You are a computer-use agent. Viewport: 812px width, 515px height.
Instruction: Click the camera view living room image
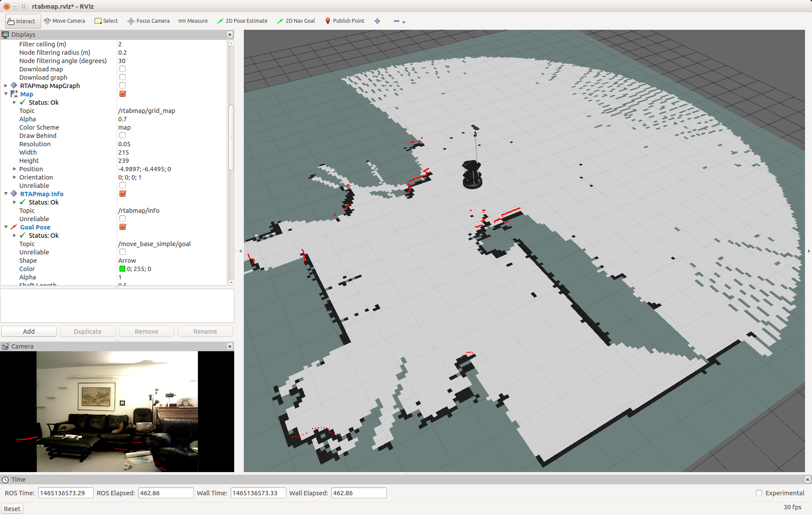point(117,412)
